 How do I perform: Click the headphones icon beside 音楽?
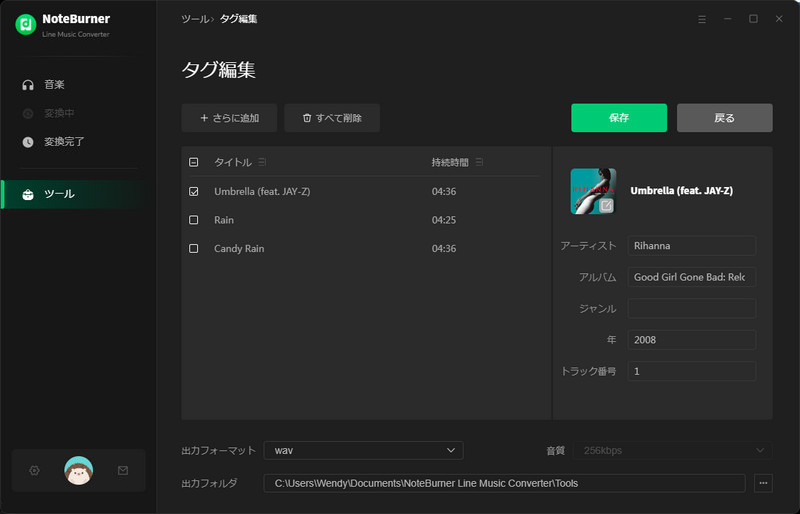click(x=28, y=85)
